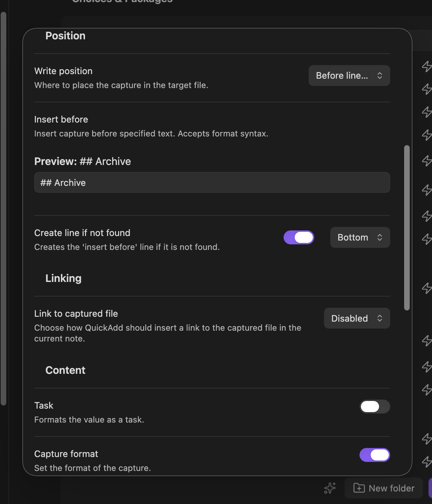Click the Insert before '## Archive' text field
Image resolution: width=432 pixels, height=504 pixels.
pos(212,182)
